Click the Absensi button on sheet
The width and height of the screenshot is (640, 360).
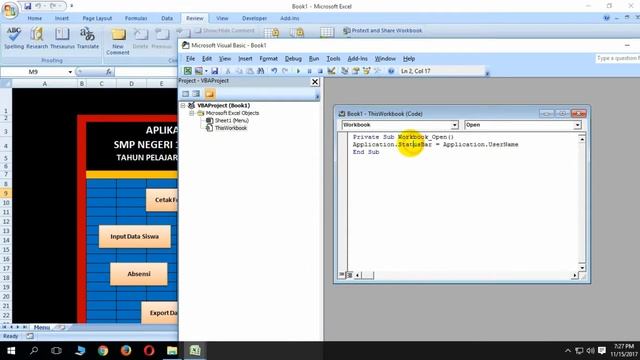coord(139,274)
